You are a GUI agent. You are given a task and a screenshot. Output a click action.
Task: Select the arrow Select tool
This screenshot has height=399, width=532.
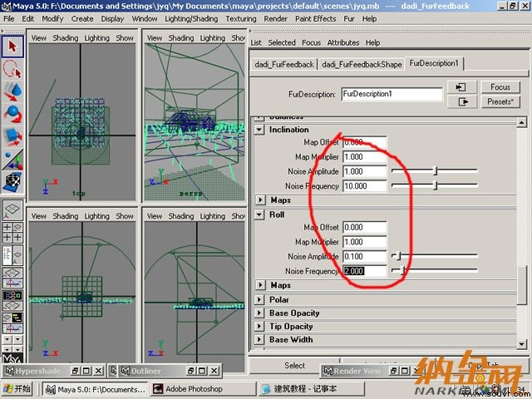[12, 47]
